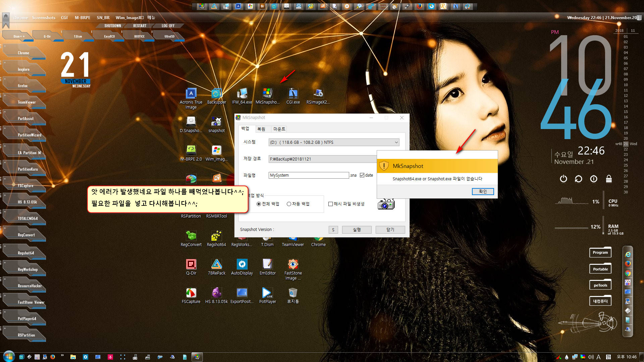Launch TOTALCMD64 from left sidebar
Viewport: 644px width, 362px height.
pyautogui.click(x=25, y=218)
